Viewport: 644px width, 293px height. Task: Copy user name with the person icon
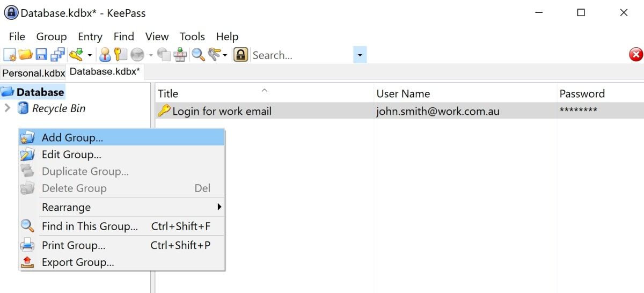(x=105, y=55)
